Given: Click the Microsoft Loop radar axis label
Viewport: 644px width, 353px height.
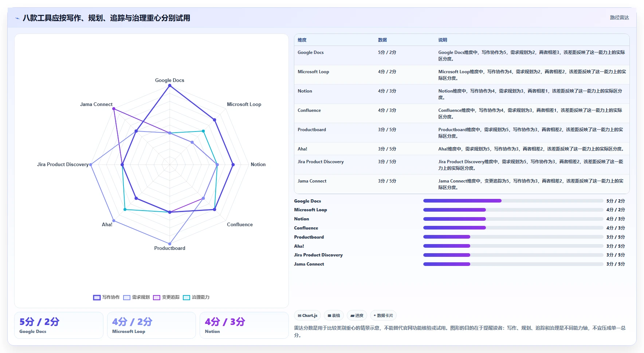Looking at the screenshot, I should 244,104.
